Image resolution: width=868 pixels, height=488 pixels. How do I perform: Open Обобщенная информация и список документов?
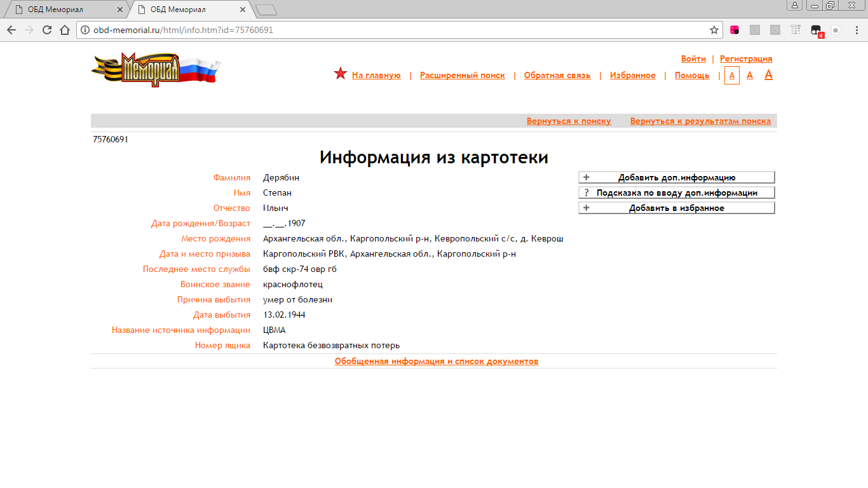[437, 361]
